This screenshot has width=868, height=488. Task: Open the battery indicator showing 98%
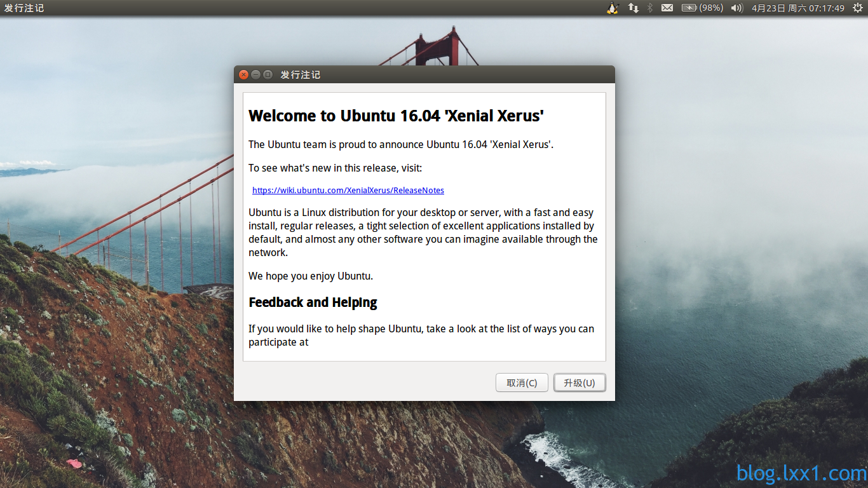pos(702,8)
